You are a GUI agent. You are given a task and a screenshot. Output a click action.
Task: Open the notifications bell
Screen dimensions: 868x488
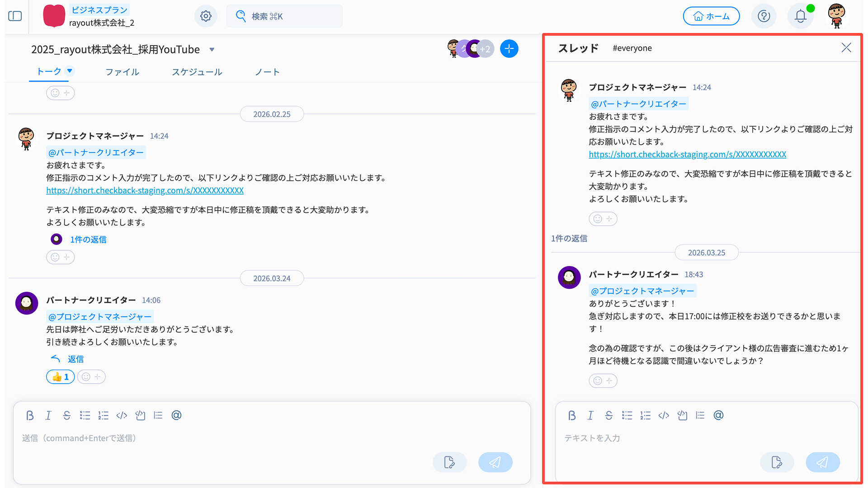point(800,16)
